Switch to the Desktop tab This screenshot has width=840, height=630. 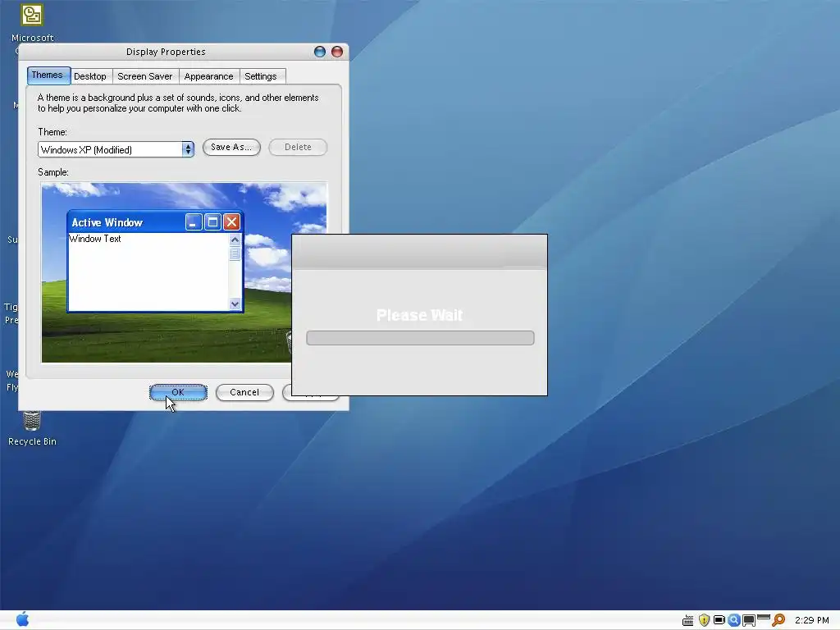pos(90,76)
